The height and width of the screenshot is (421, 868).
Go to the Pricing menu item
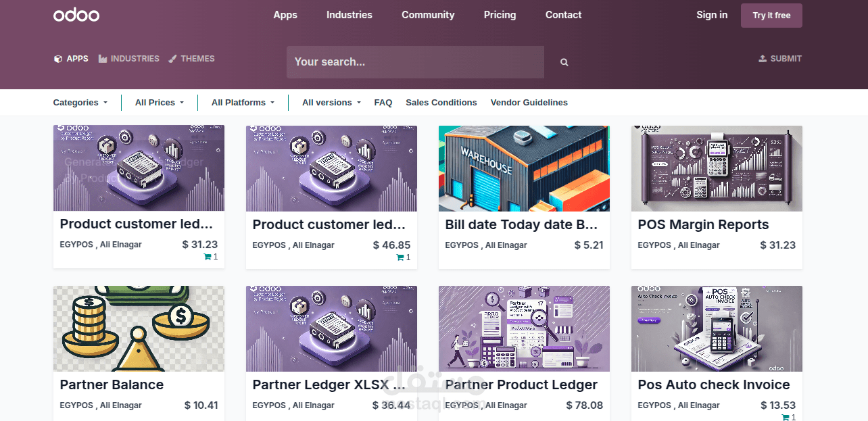(500, 15)
